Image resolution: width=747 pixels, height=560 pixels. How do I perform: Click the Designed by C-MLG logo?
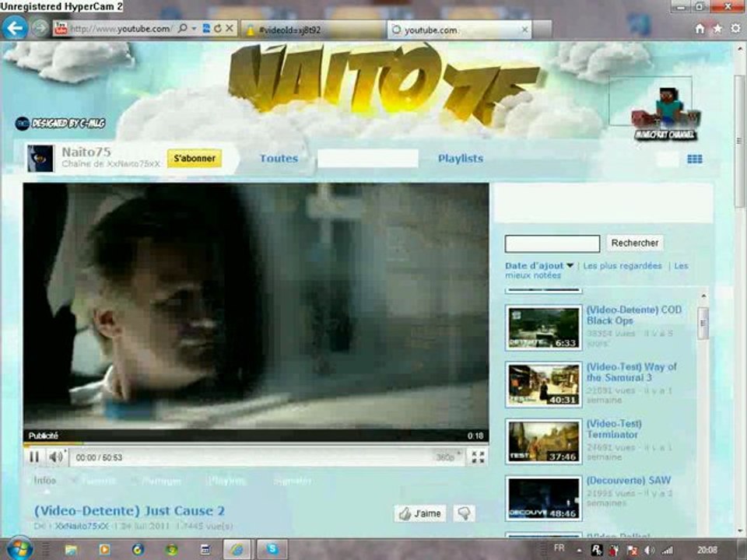coord(61,124)
